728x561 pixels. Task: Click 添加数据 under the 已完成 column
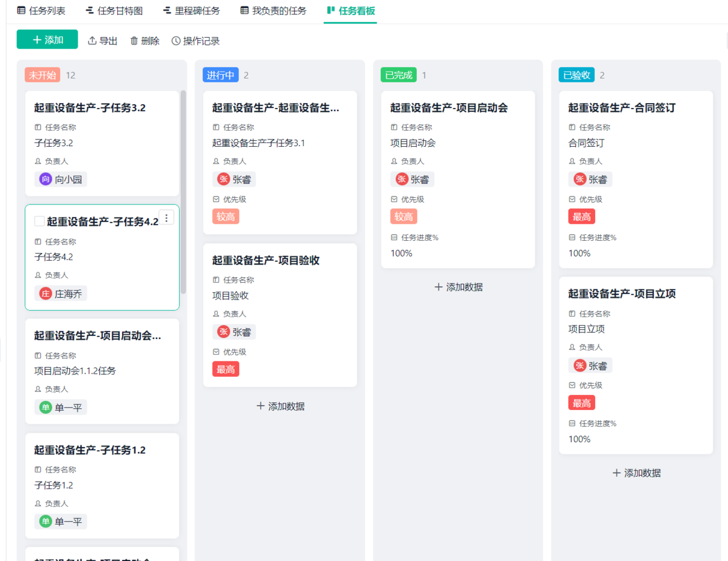[x=459, y=287]
